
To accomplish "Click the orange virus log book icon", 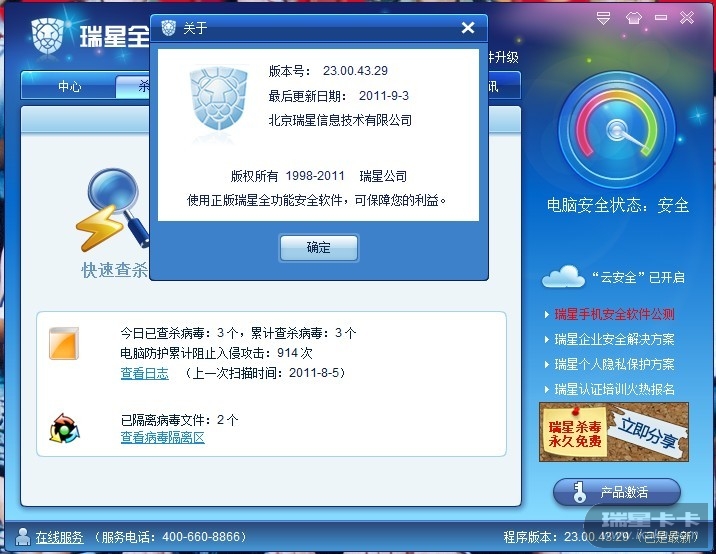I will [x=64, y=343].
